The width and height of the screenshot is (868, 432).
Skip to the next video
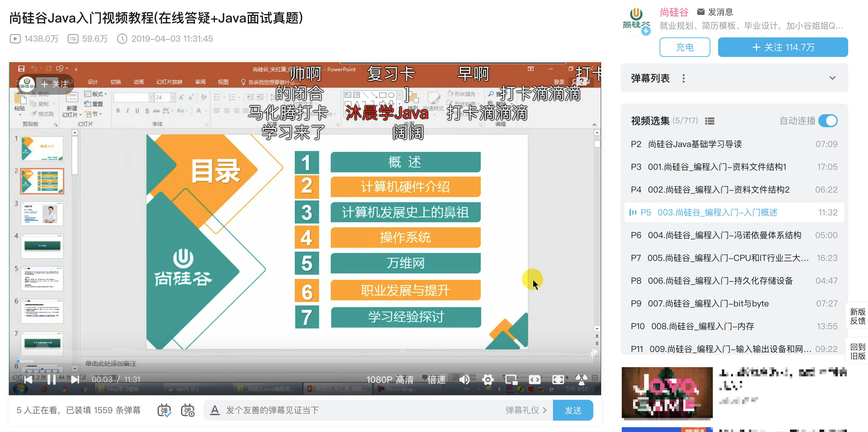(x=75, y=380)
